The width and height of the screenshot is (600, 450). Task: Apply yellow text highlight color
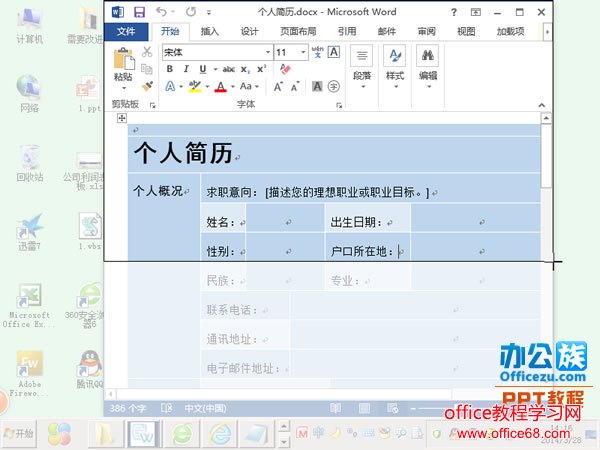[x=195, y=86]
